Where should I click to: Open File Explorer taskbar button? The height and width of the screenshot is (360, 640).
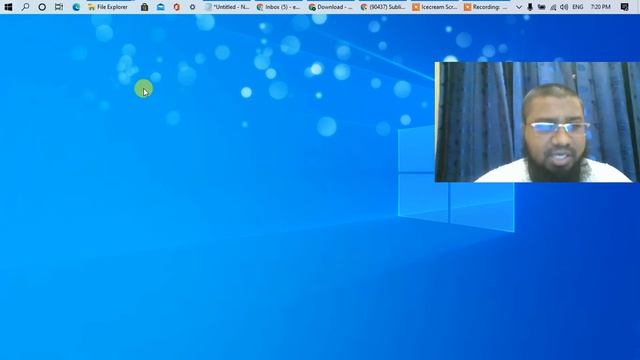(x=108, y=7)
